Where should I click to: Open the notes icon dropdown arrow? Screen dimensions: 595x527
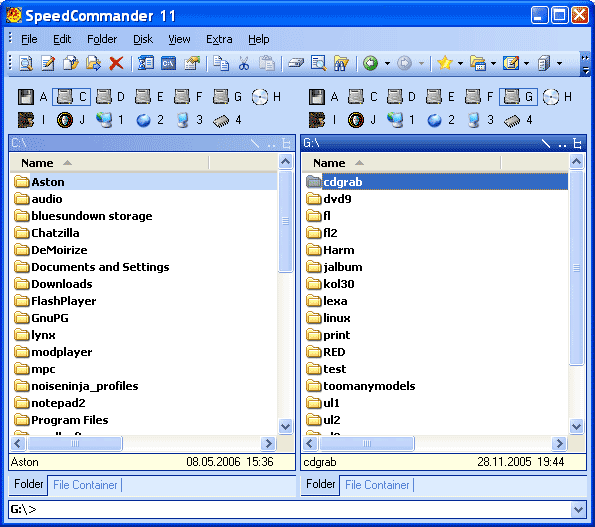click(526, 63)
